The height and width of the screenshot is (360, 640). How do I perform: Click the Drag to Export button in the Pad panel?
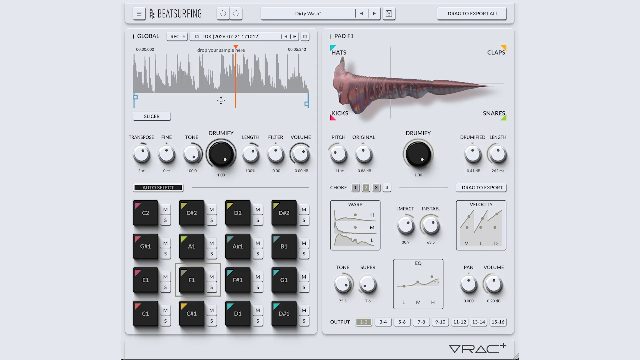(x=481, y=187)
